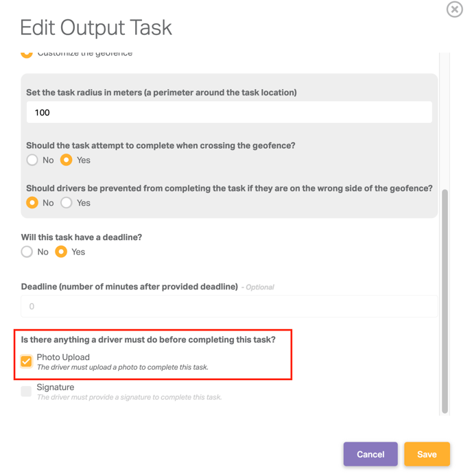
Task: Select No for geofence crossing completion
Action: (32, 160)
